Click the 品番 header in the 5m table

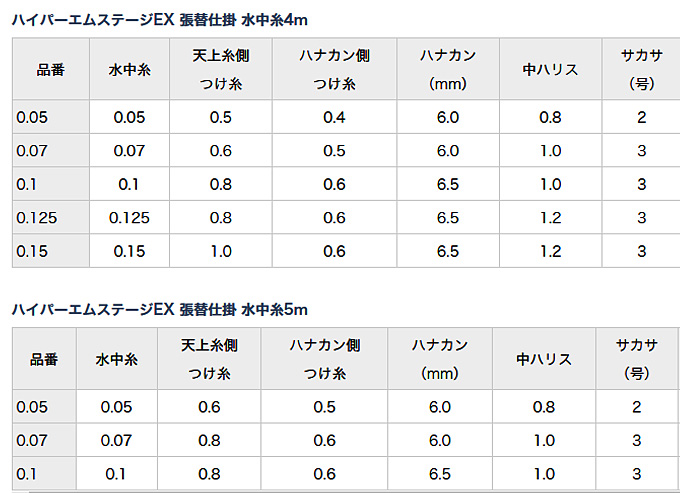[44, 359]
